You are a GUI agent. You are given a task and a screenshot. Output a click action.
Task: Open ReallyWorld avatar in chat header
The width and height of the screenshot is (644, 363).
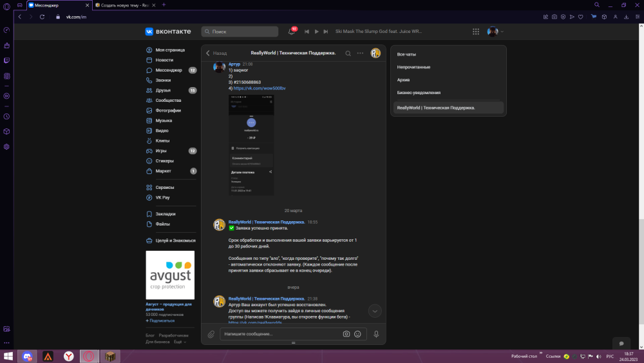375,53
